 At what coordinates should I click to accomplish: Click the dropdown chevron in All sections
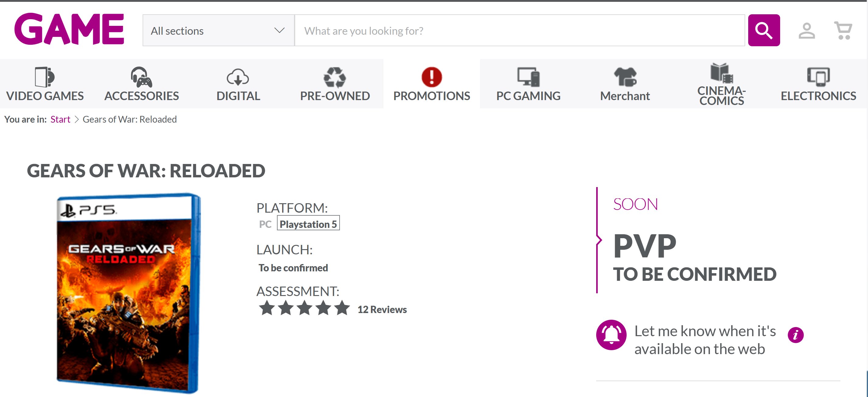coord(279,30)
